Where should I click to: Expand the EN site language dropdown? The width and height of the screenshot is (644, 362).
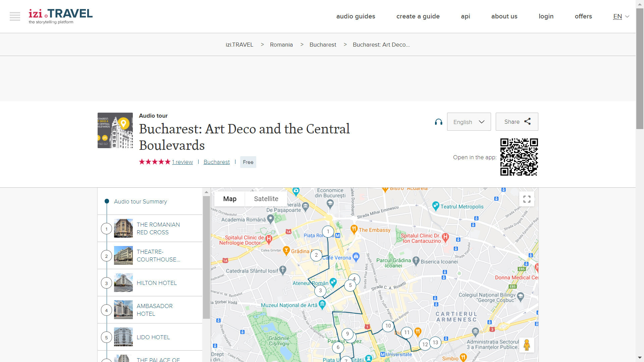621,16
